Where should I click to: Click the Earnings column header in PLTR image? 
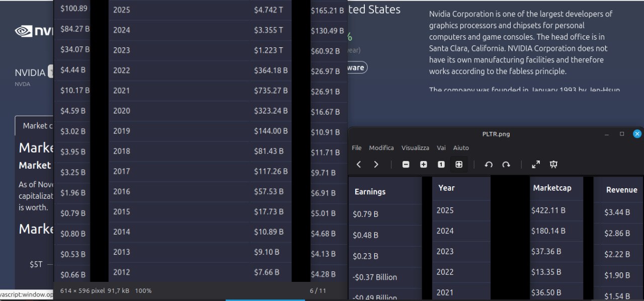(370, 192)
